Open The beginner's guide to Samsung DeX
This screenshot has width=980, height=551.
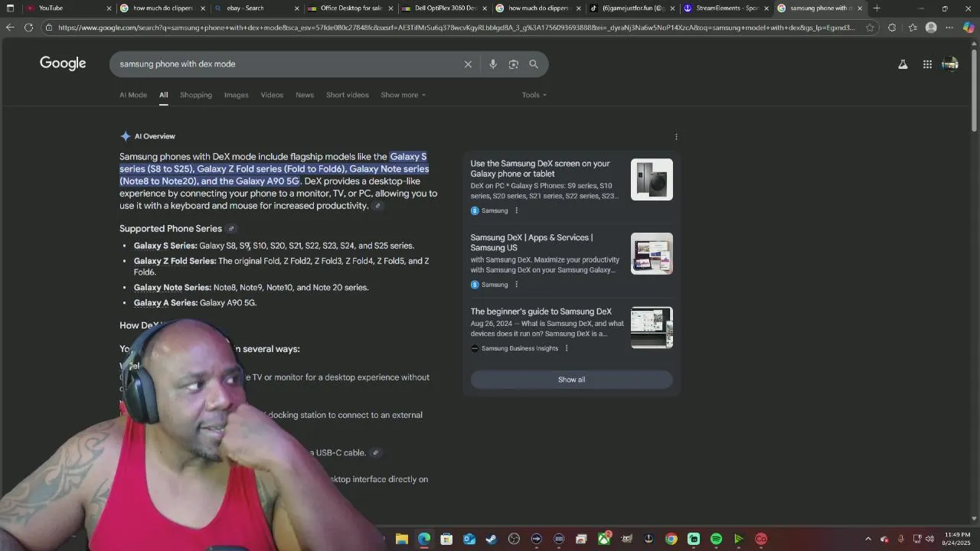[541, 311]
